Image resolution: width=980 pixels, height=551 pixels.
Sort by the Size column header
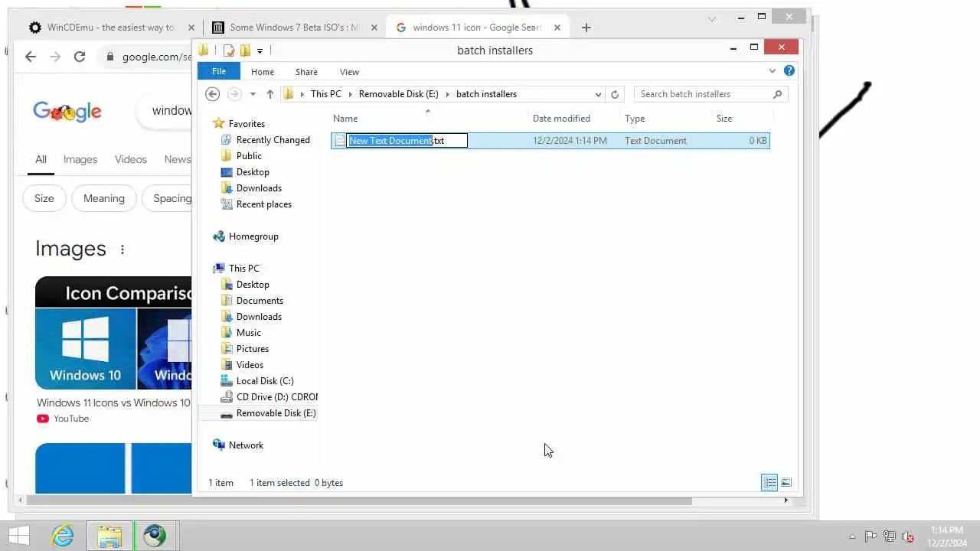click(724, 119)
